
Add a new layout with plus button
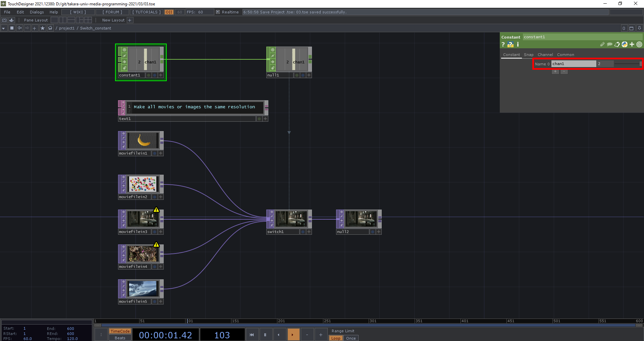pyautogui.click(x=130, y=20)
